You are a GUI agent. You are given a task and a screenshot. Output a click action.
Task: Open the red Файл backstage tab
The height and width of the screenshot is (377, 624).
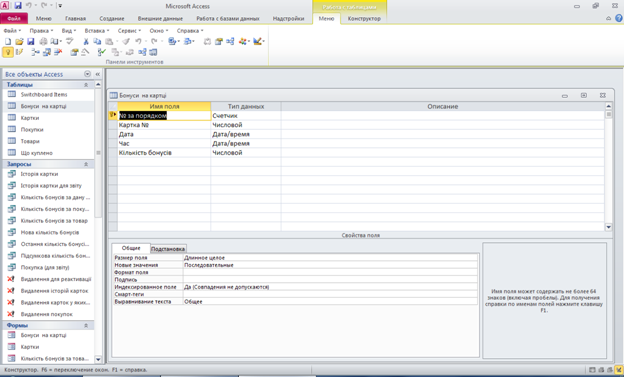pos(14,18)
